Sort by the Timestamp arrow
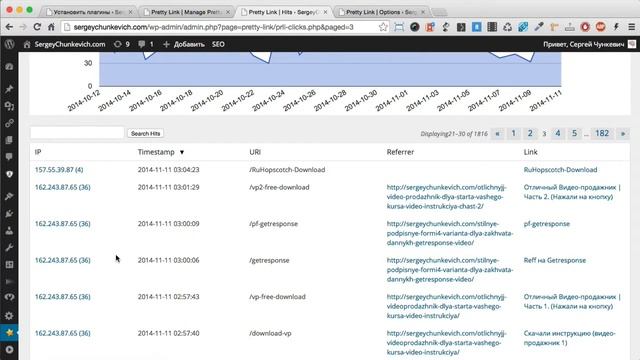The width and height of the screenshot is (640, 360). click(x=182, y=152)
